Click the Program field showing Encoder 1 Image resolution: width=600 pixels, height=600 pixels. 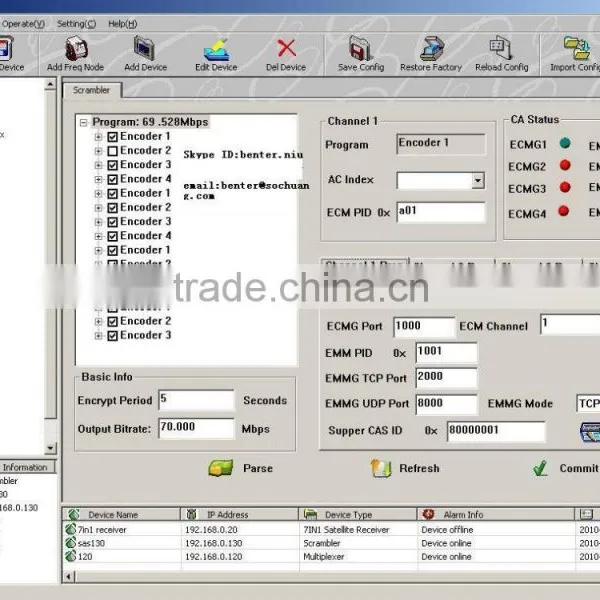click(441, 144)
